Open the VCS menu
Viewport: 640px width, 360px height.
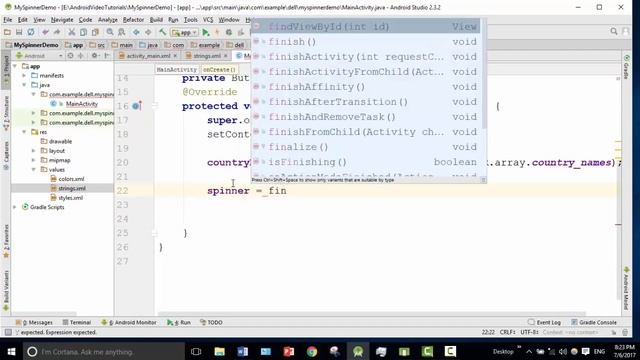[208, 20]
